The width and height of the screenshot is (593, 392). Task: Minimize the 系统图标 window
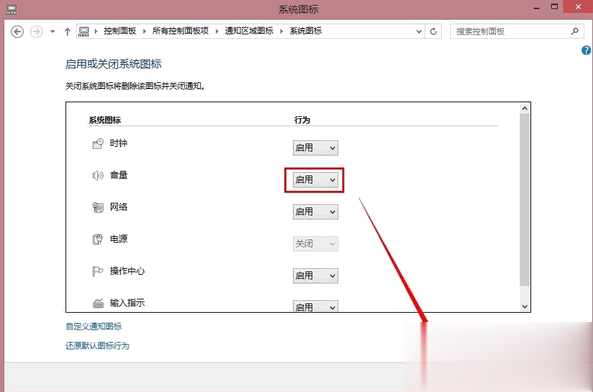pyautogui.click(x=536, y=8)
